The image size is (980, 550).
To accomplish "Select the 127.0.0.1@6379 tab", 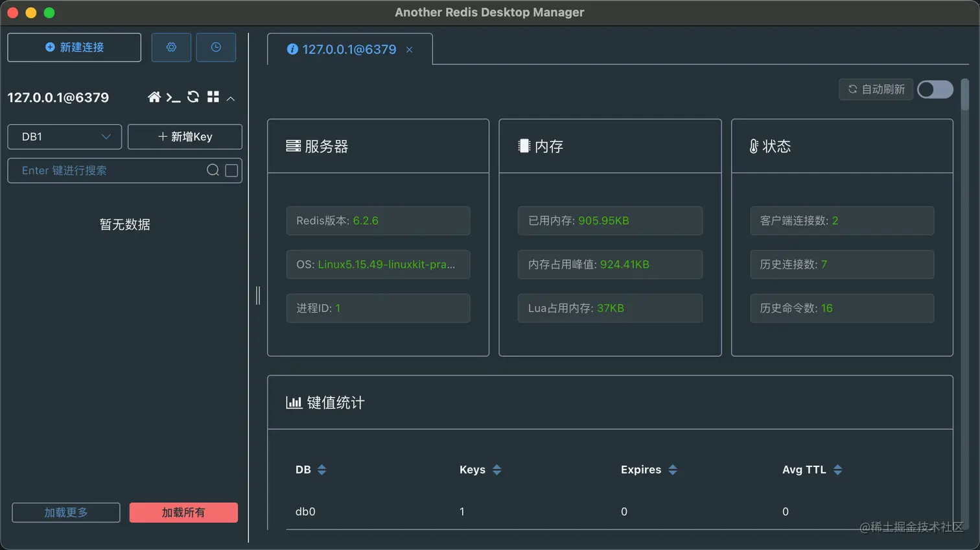I will coord(349,49).
